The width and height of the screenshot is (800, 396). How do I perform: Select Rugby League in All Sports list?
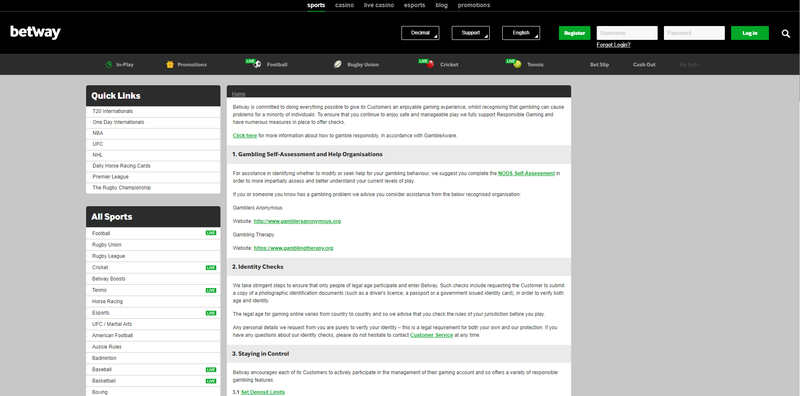pyautogui.click(x=153, y=256)
